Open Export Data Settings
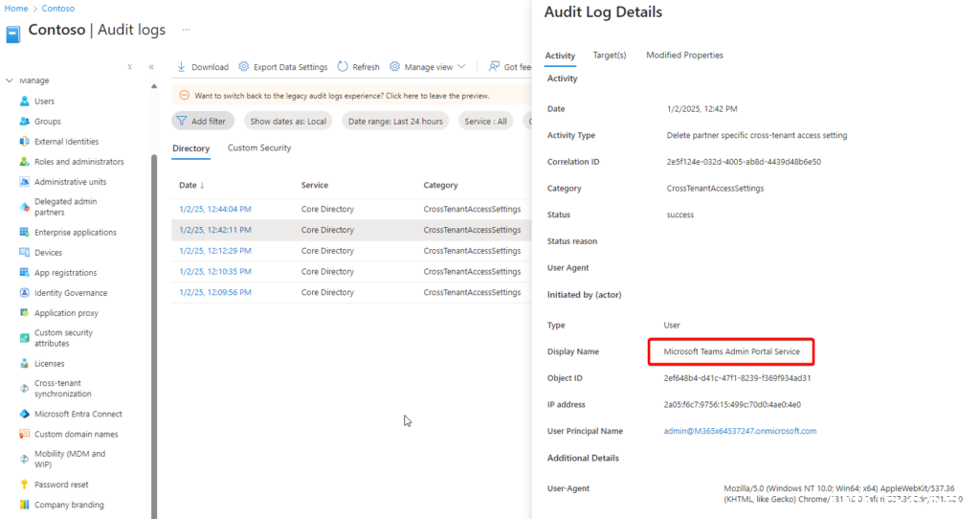This screenshot has width=980, height=519. 282,67
